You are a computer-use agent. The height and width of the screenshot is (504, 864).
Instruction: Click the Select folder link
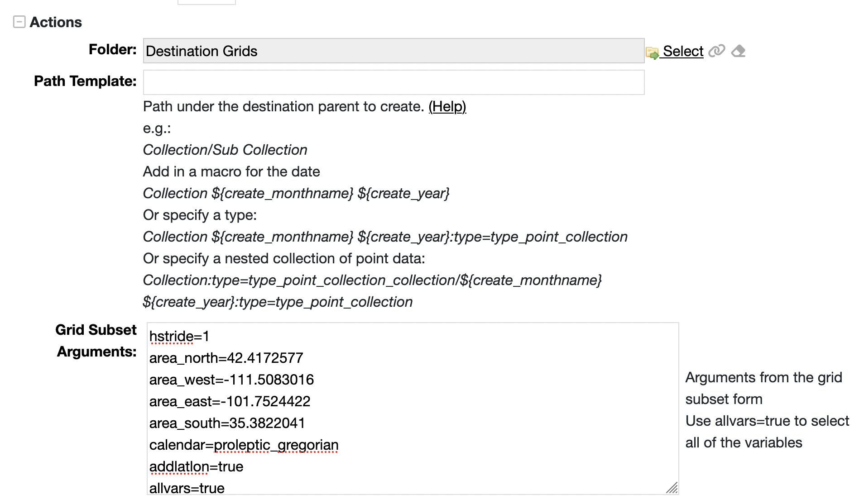point(683,51)
